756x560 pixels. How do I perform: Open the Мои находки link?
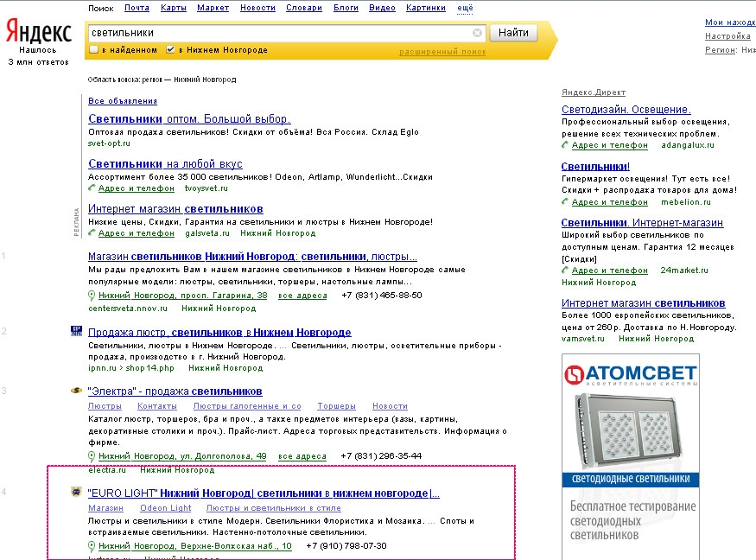tap(730, 22)
